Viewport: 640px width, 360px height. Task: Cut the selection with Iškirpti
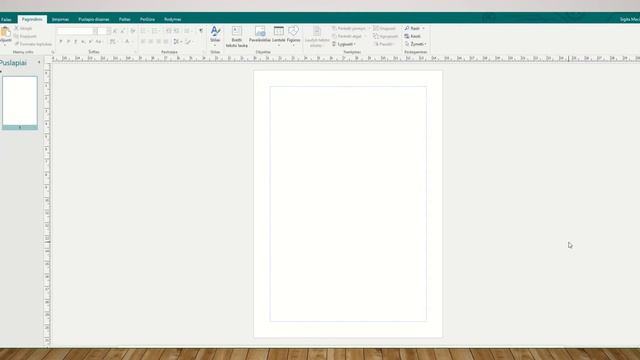point(23,29)
